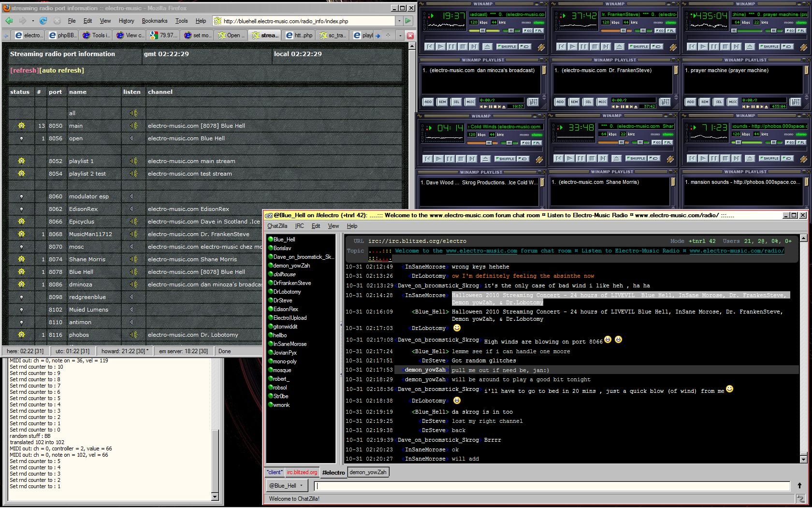The image size is (812, 508).
Task: Open LIST OPTS menu in dan minoza playlist
Action: click(533, 102)
